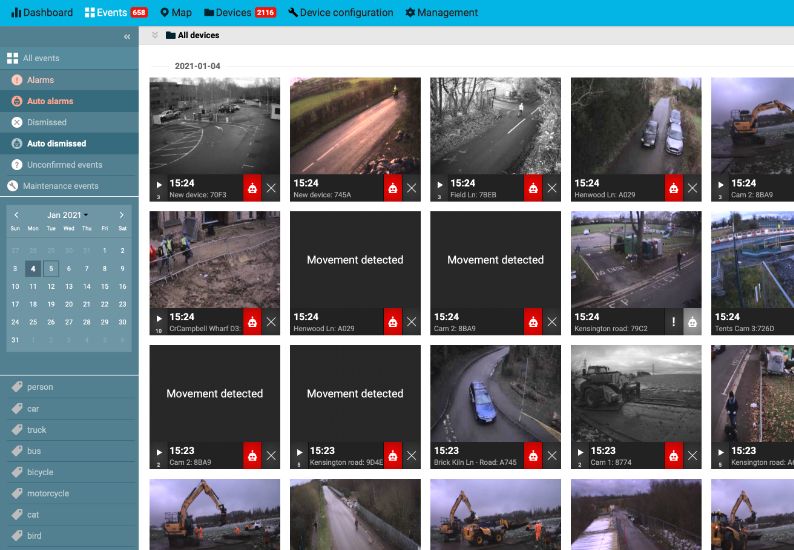Toggle the Auto dismissed filter
This screenshot has height=550, width=794.
(69, 143)
